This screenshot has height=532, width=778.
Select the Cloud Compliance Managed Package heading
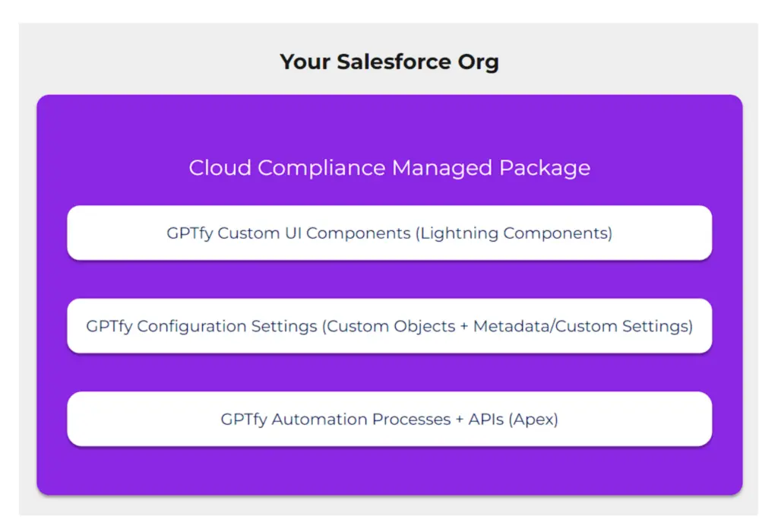[389, 168]
